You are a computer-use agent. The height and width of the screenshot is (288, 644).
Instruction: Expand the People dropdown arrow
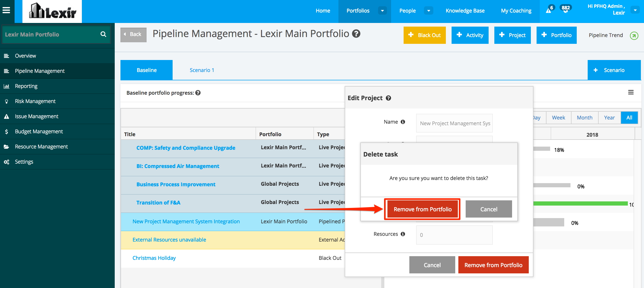click(x=428, y=11)
